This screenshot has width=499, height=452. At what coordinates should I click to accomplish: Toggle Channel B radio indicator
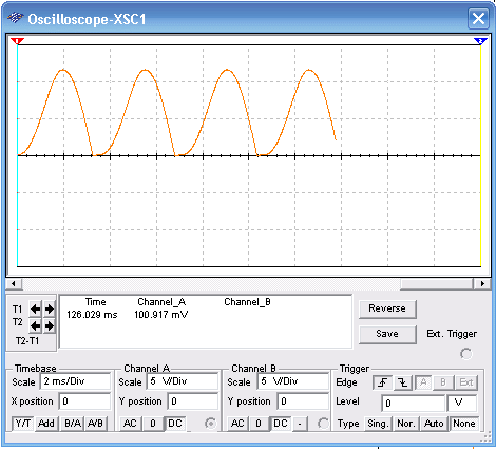(323, 423)
